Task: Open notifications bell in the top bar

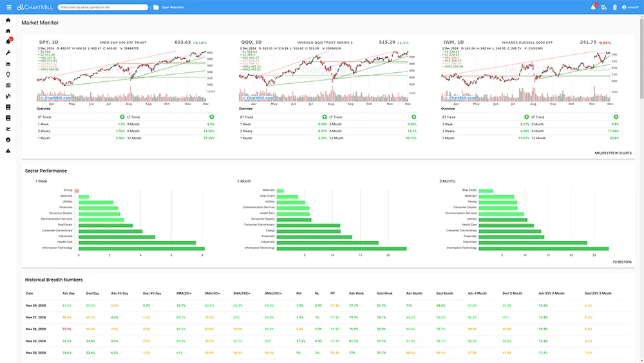Action: pos(593,7)
